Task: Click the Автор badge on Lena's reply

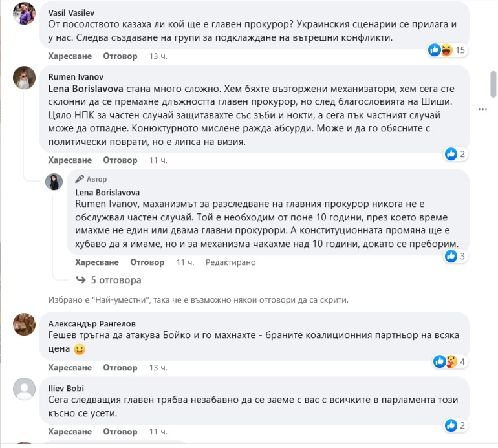Action: 92,179
